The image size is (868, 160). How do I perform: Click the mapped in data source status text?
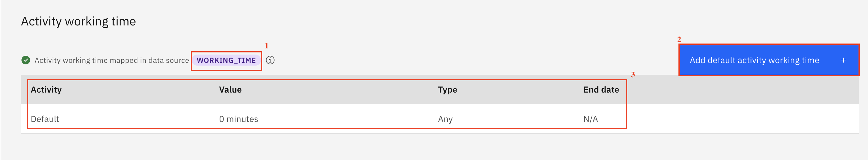(x=112, y=60)
